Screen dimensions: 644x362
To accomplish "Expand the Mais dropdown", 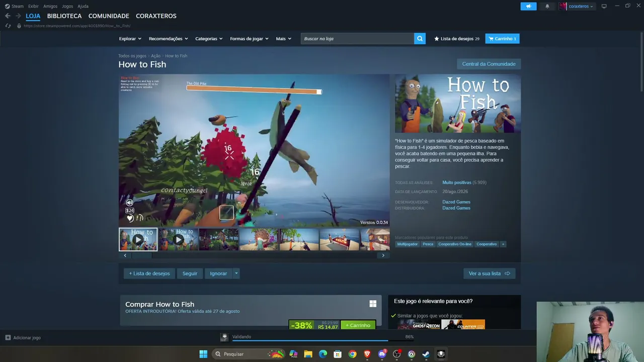I will pyautogui.click(x=284, y=39).
